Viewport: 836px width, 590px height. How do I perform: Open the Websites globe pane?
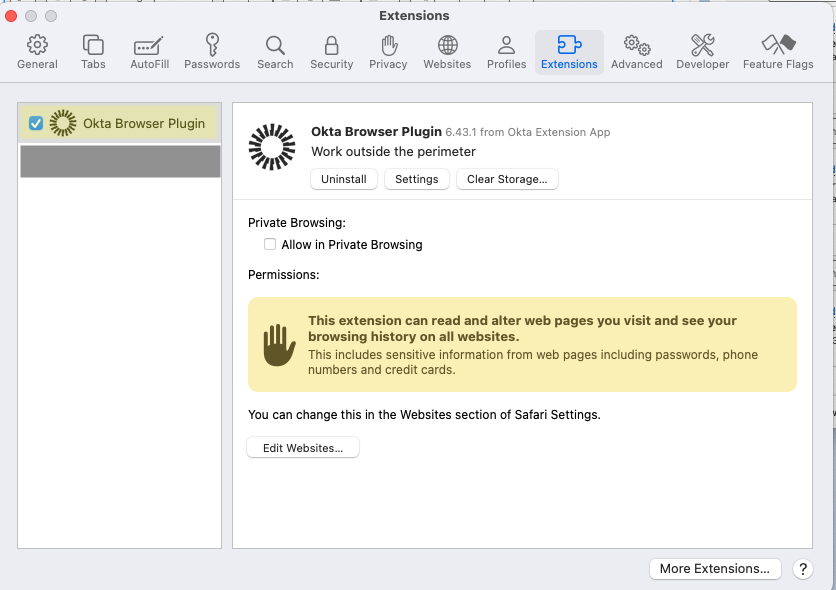click(447, 52)
